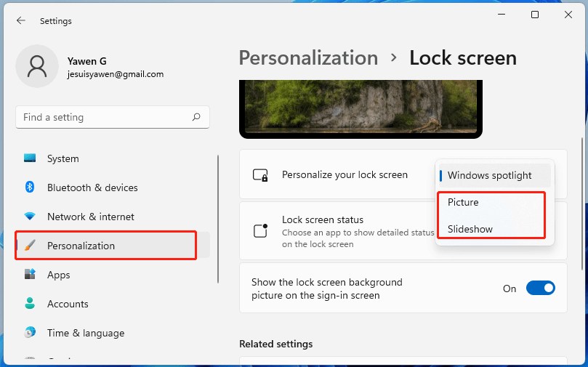Maximize the Settings window
588x367 pixels.
point(535,15)
